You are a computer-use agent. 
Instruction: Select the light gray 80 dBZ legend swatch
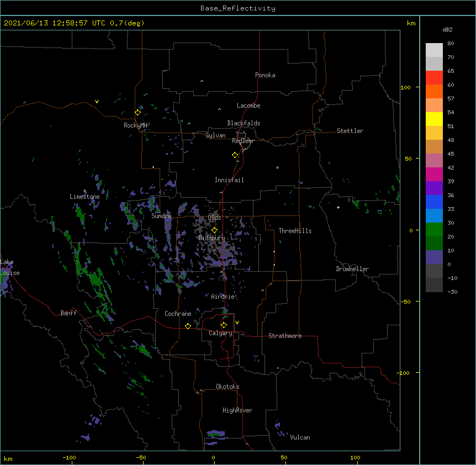(434, 50)
